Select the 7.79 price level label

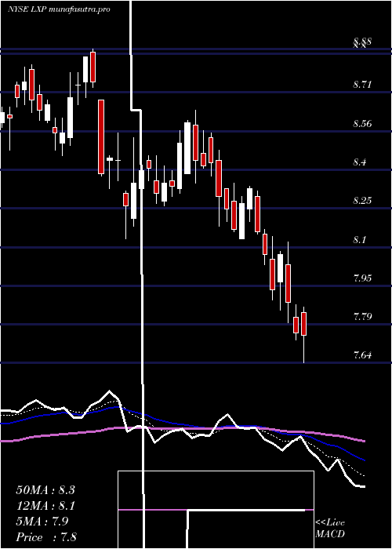(362, 317)
